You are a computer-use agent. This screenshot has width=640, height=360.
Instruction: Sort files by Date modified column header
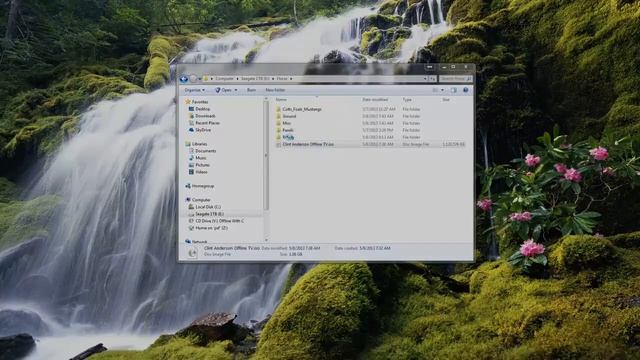click(x=375, y=100)
